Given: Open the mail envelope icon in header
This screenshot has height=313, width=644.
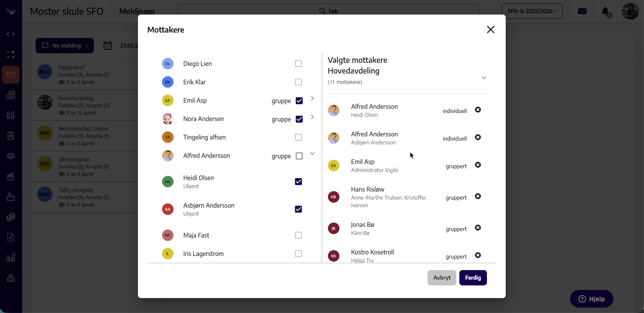Looking at the screenshot, I should coord(582,11).
